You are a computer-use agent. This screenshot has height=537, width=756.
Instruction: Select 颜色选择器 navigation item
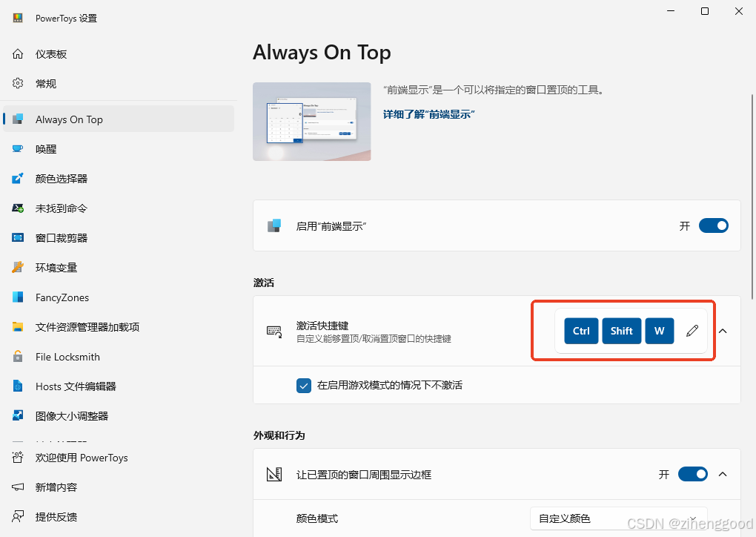click(119, 179)
